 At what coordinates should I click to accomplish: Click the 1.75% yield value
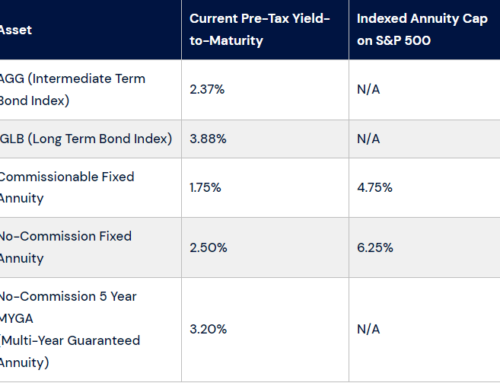pos(205,187)
